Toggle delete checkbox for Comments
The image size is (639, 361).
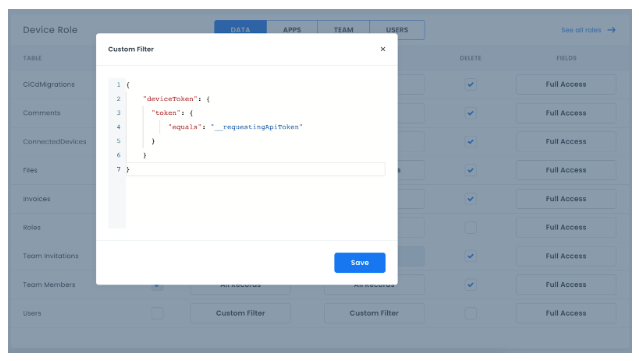[471, 113]
